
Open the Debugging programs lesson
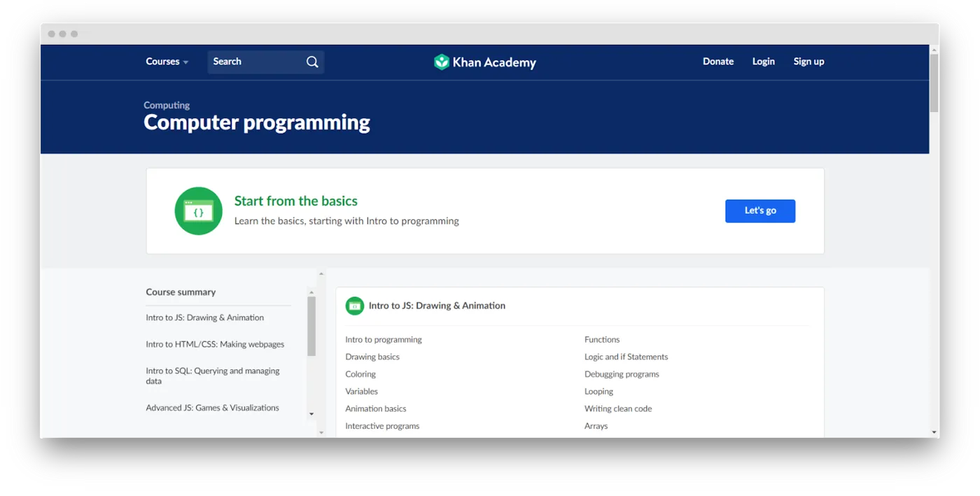[622, 374]
